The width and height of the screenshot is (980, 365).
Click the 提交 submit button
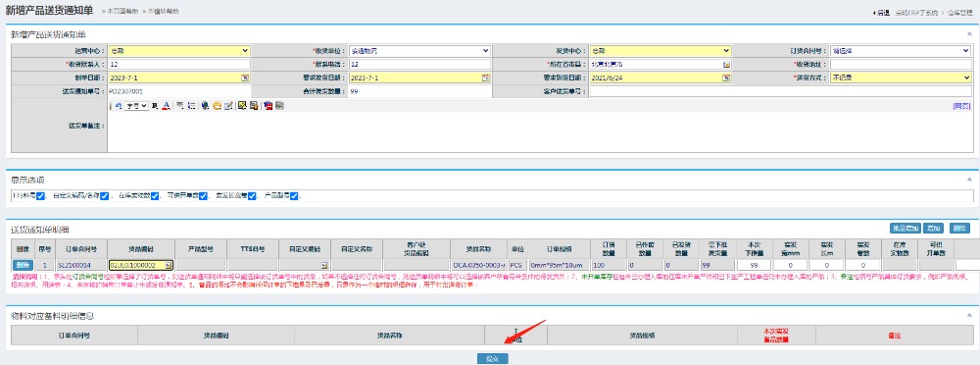(493, 359)
